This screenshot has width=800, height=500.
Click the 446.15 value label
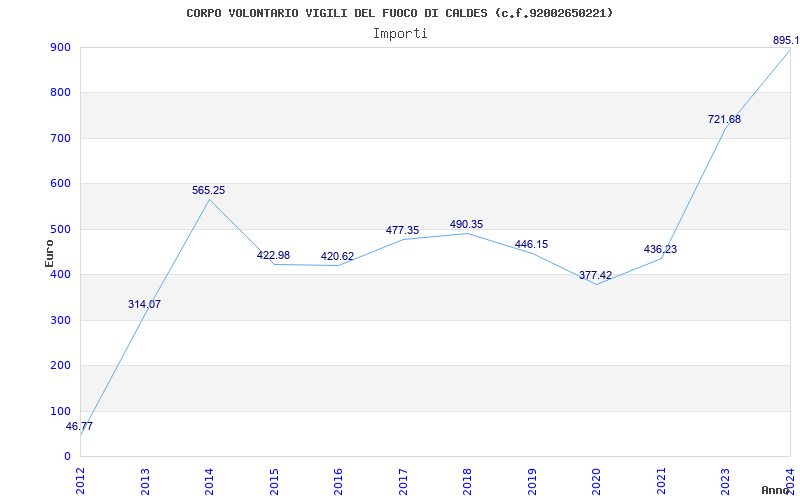tap(531, 244)
